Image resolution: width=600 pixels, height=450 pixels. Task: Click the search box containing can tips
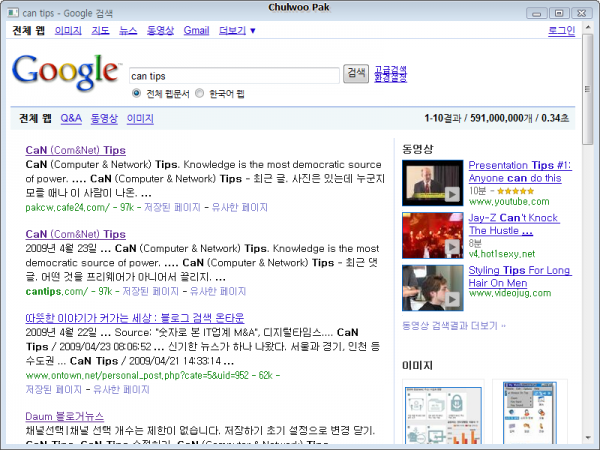234,76
